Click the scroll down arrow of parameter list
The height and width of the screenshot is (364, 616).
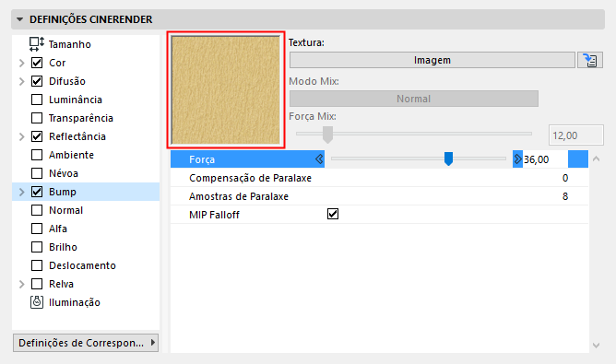[x=596, y=346]
